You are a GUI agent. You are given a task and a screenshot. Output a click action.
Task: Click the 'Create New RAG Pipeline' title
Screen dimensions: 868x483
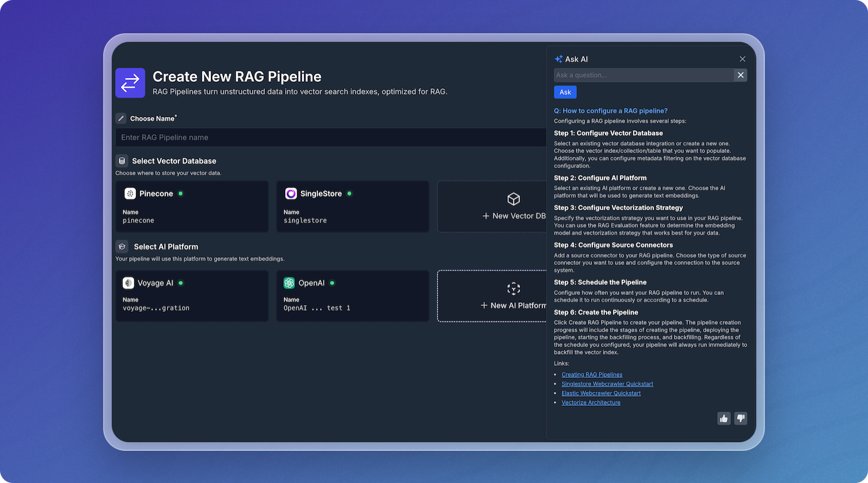(237, 77)
